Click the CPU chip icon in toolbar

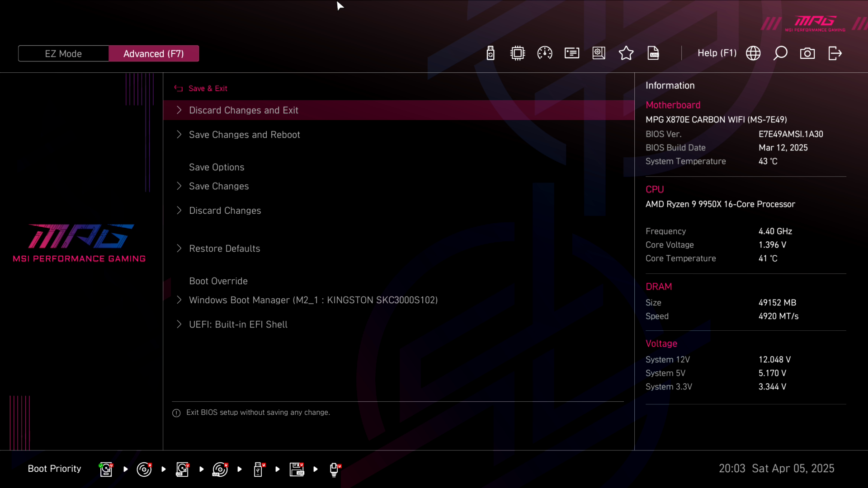518,53
